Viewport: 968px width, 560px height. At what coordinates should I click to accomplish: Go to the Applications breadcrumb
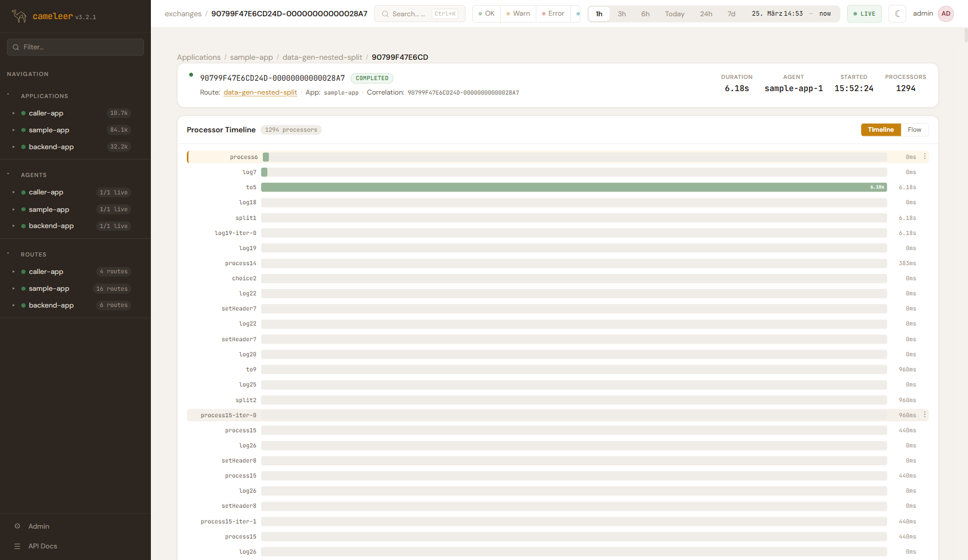click(x=198, y=57)
